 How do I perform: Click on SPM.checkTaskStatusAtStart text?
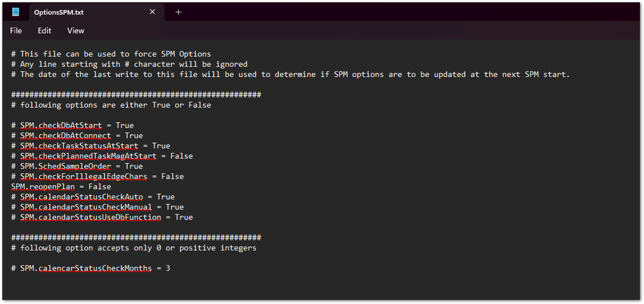pos(79,146)
